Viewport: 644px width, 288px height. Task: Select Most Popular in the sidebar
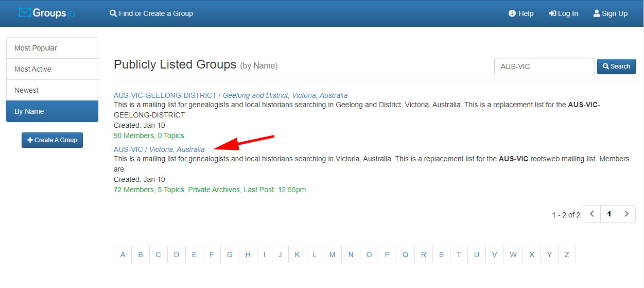[x=52, y=48]
